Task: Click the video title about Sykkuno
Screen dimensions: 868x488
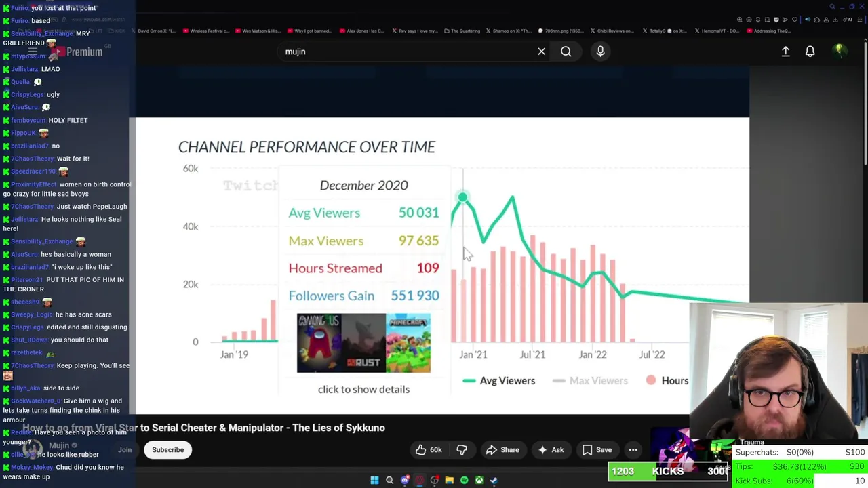Action: click(x=203, y=428)
